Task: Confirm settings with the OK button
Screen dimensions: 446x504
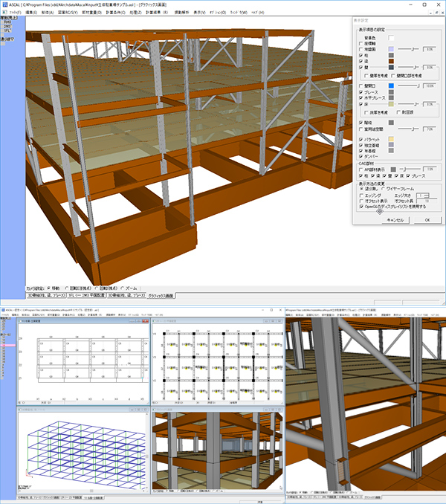Action: pyautogui.click(x=427, y=220)
